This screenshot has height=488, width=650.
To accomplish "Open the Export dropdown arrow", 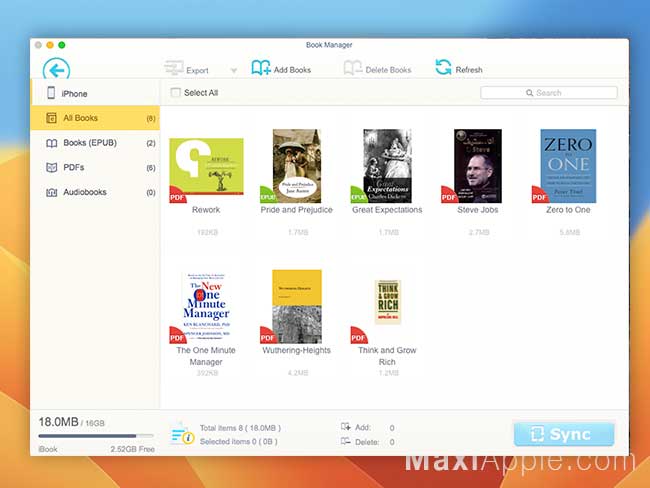I will 234,70.
